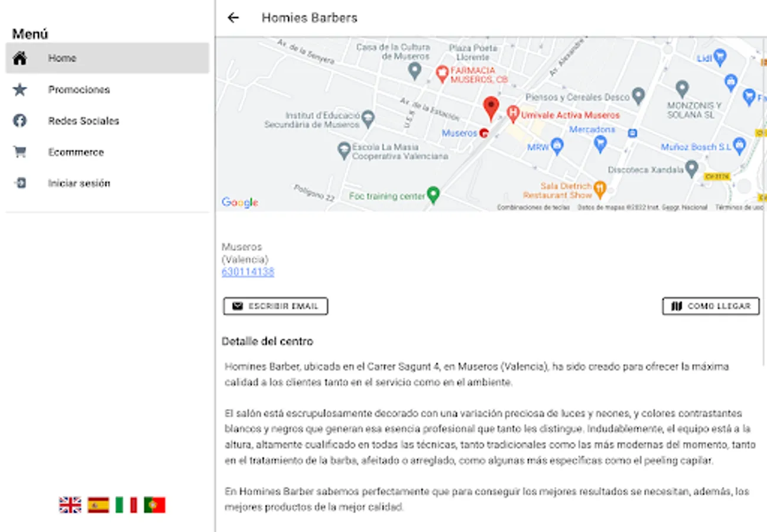Switch language with the Spanish flag

98,505
